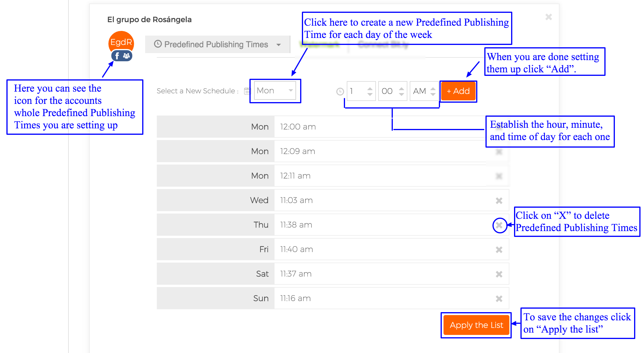Decrease the minutes value with down arrow

[402, 94]
